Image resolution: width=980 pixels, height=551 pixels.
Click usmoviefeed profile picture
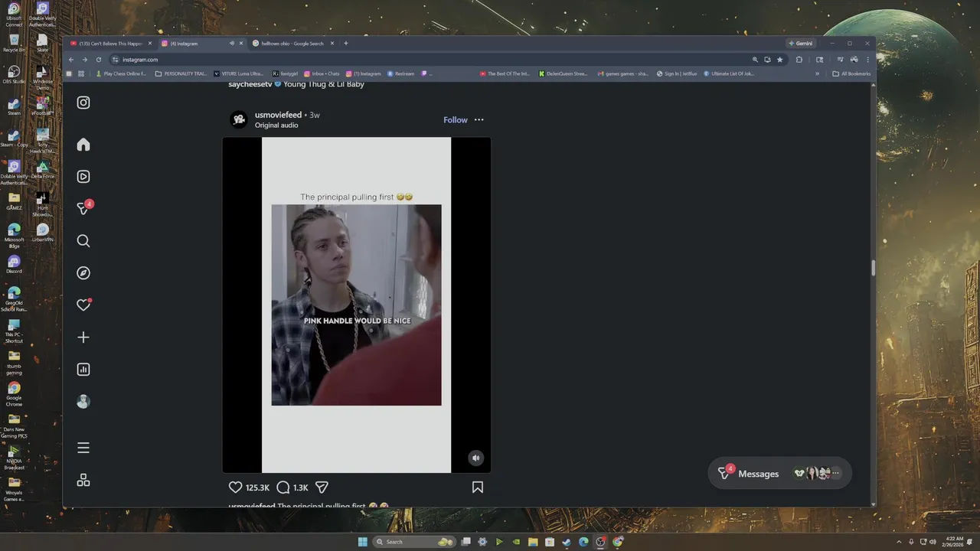(x=239, y=119)
